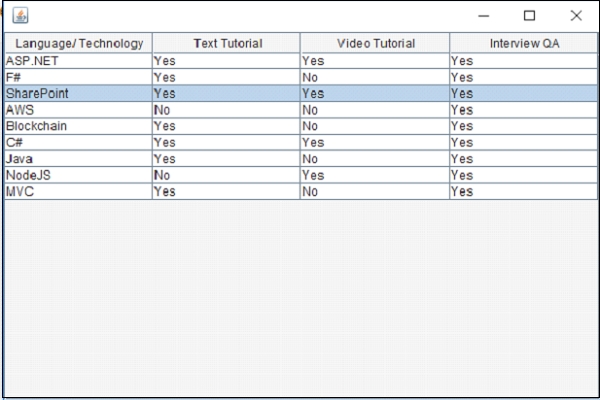Click the Video Tutorial column header
This screenshot has height=400, width=600.
[375, 43]
